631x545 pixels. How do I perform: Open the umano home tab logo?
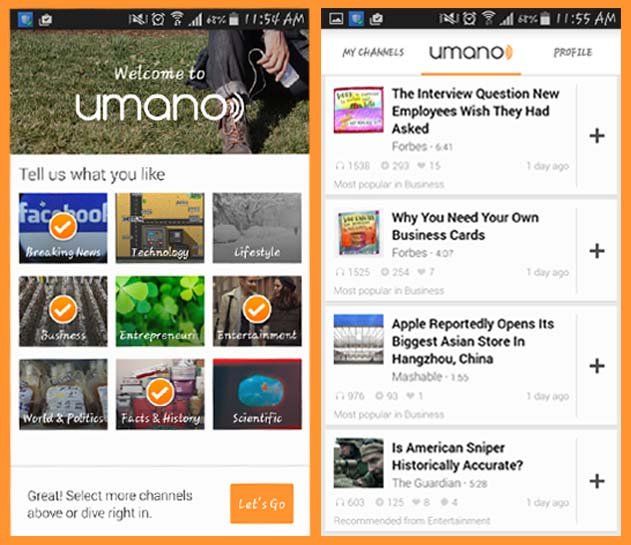click(x=471, y=53)
